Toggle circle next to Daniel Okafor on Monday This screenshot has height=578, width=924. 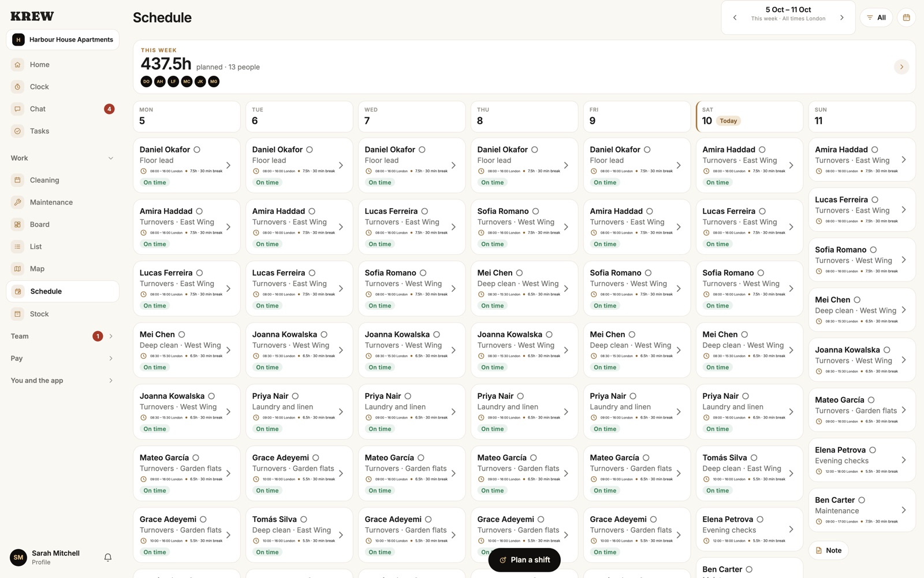click(x=197, y=150)
